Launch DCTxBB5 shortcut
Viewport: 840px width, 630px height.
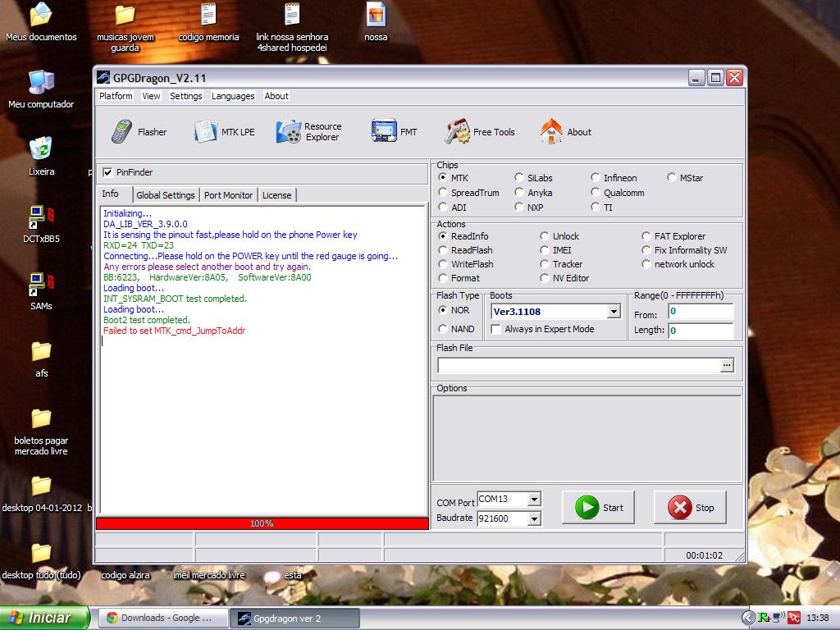(x=41, y=225)
